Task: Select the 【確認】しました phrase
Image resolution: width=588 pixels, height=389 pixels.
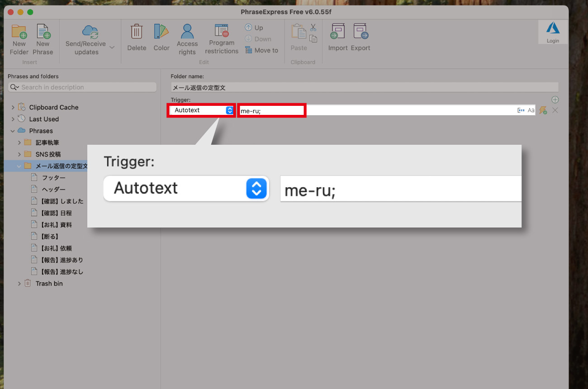Action: pyautogui.click(x=62, y=201)
